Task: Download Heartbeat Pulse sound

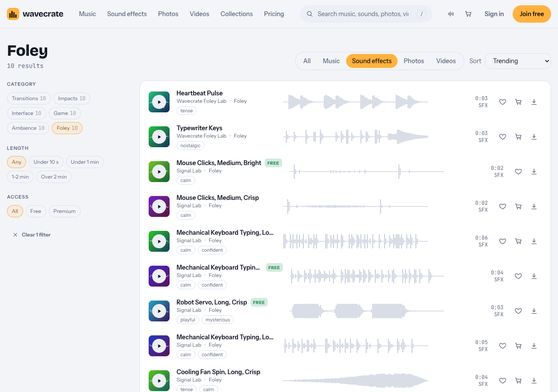Action: [x=534, y=102]
